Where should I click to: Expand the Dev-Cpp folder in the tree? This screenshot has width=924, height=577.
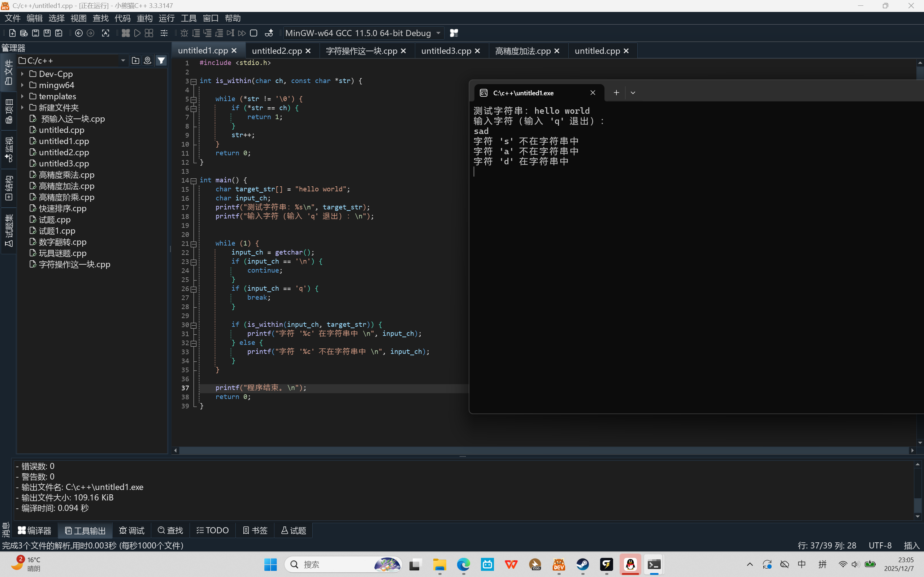click(22, 74)
